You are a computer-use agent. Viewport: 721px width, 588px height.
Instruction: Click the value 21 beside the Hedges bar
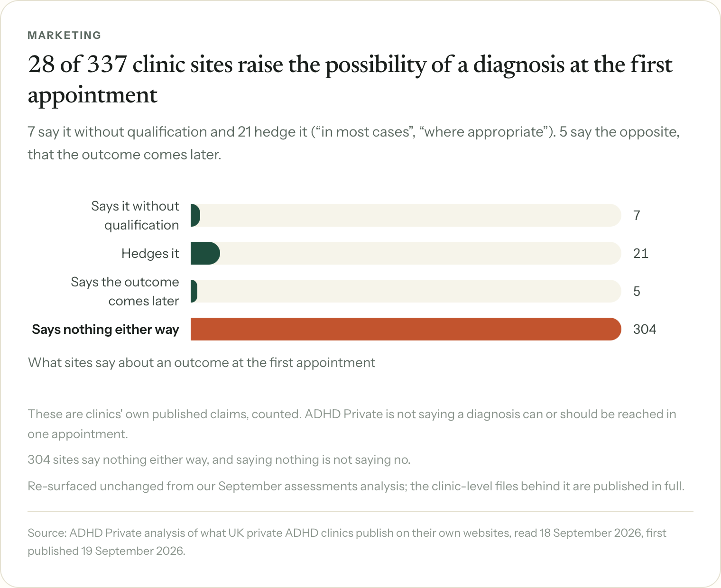click(x=640, y=253)
